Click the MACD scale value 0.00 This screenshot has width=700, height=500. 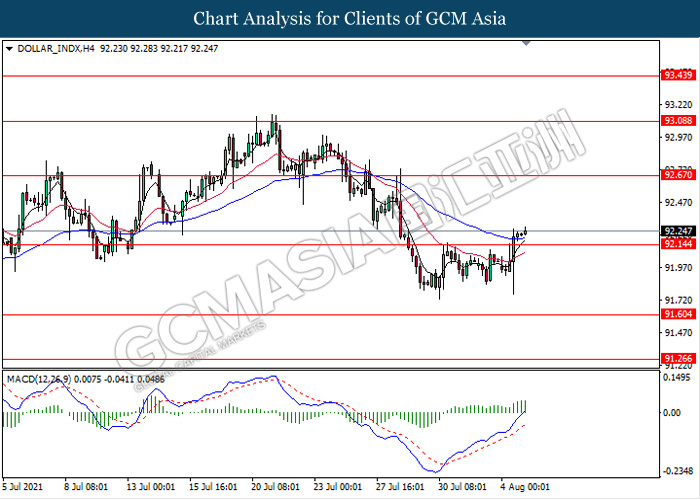coord(672,412)
